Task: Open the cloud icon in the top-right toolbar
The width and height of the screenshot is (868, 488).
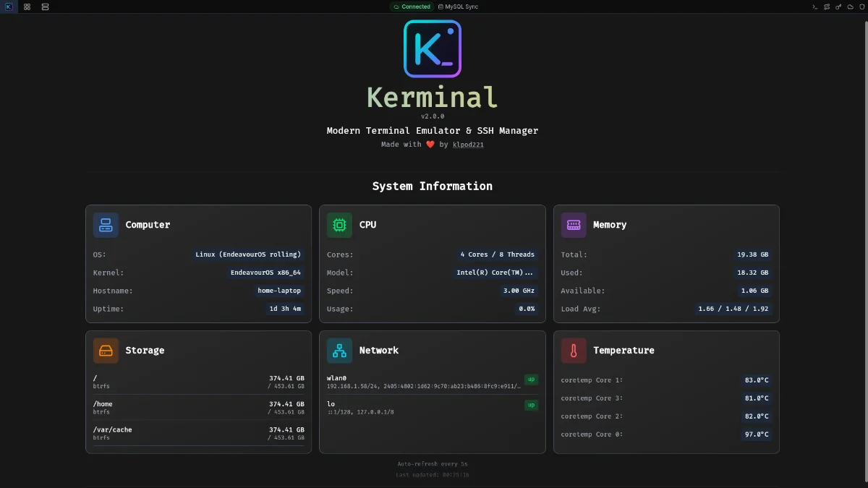Action: pyautogui.click(x=850, y=7)
